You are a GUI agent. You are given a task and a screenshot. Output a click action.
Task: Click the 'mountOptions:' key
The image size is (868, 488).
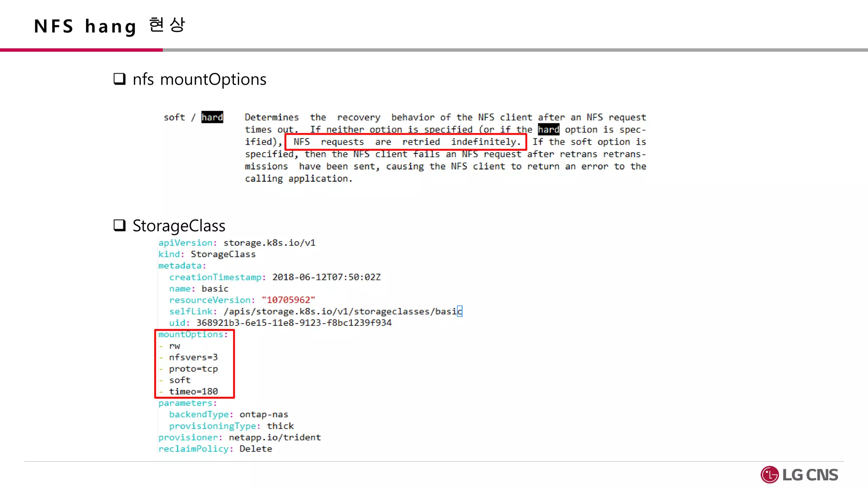(x=193, y=334)
